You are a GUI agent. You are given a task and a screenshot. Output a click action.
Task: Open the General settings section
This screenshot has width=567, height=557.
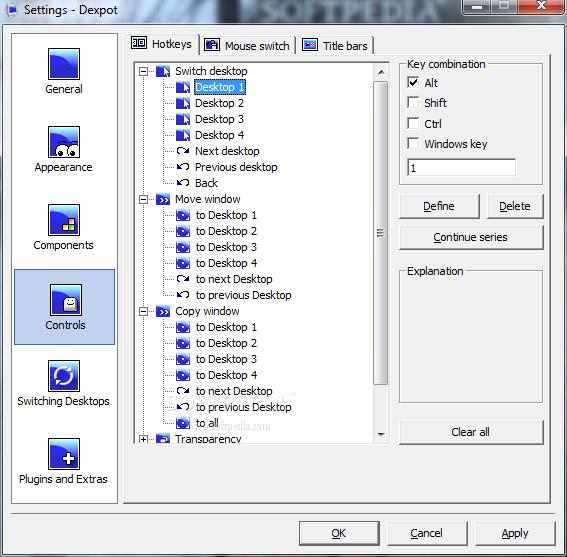click(64, 72)
